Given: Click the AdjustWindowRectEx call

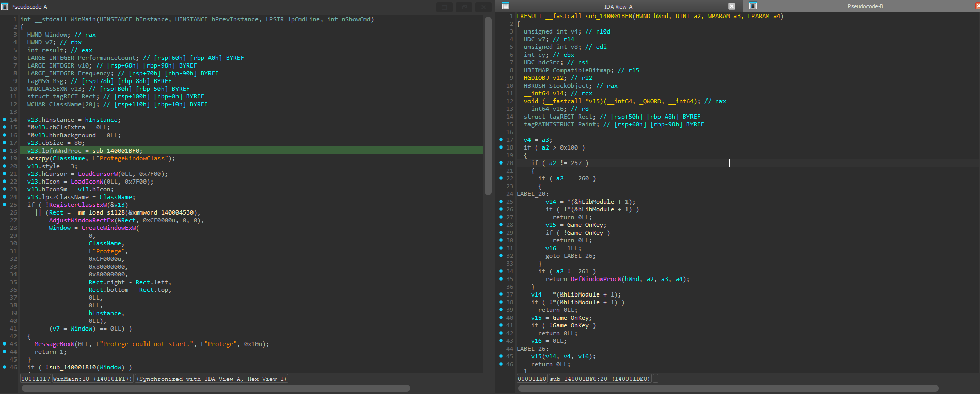Looking at the screenshot, I should click(x=82, y=220).
